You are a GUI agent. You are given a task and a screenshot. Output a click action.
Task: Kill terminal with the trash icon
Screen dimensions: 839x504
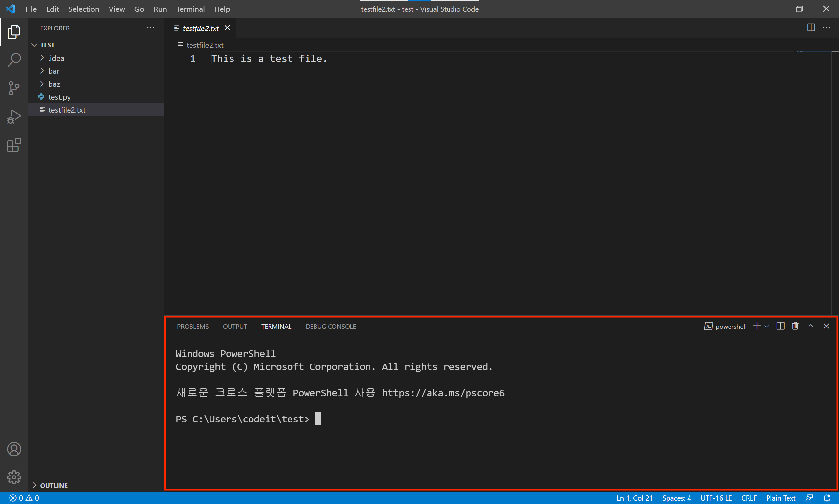pos(795,326)
